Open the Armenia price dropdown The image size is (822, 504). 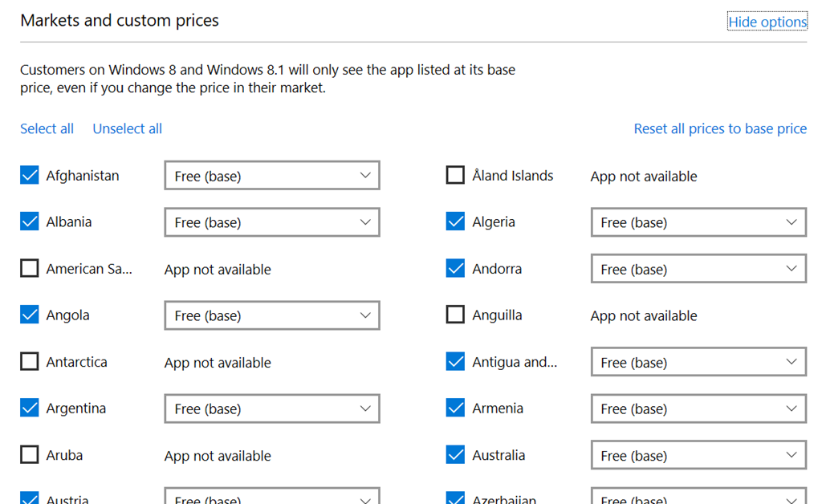click(698, 408)
